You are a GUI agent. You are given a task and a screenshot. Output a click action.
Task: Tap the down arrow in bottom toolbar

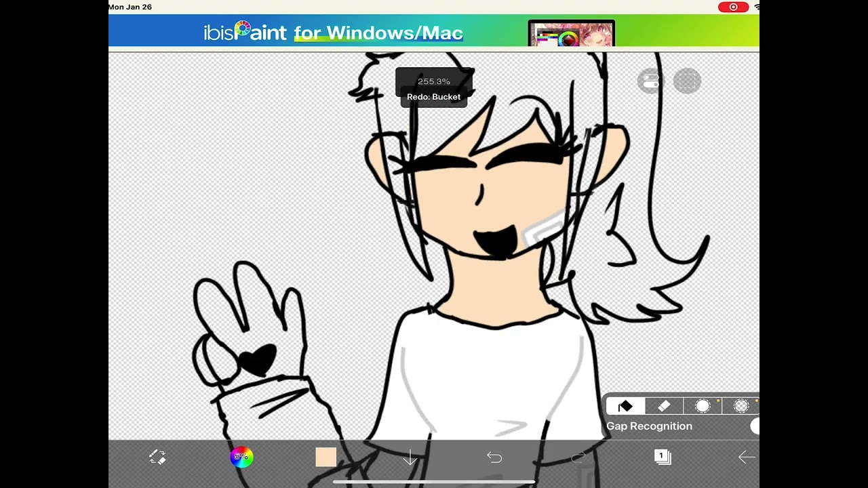tap(410, 458)
